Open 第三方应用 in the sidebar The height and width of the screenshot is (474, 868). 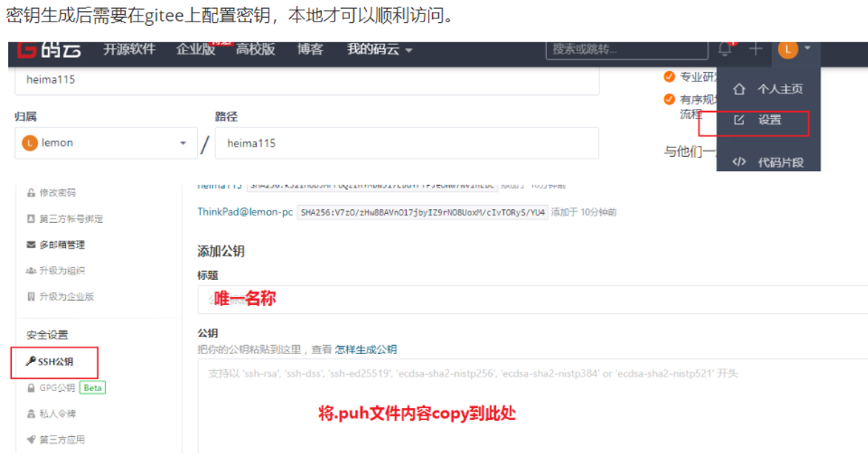[x=62, y=440]
